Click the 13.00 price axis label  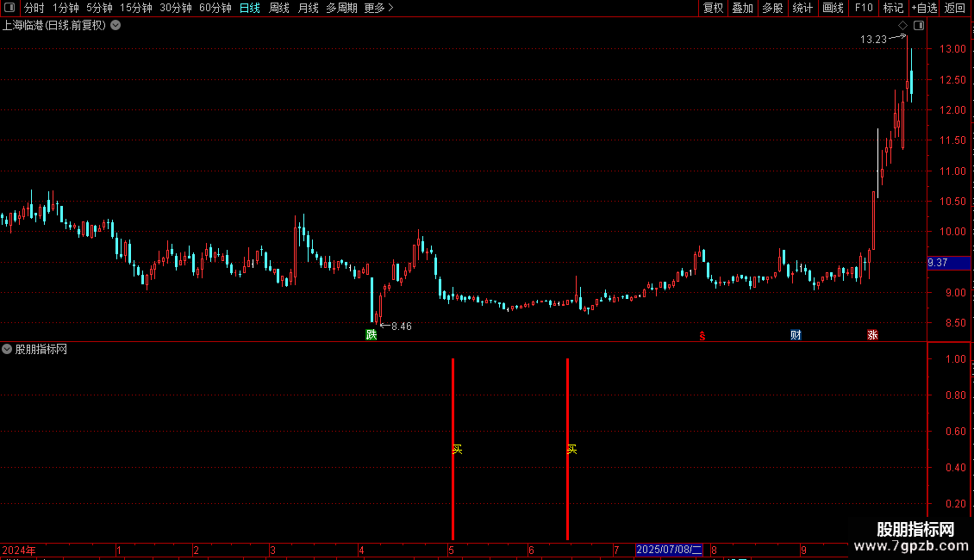pyautogui.click(x=952, y=49)
